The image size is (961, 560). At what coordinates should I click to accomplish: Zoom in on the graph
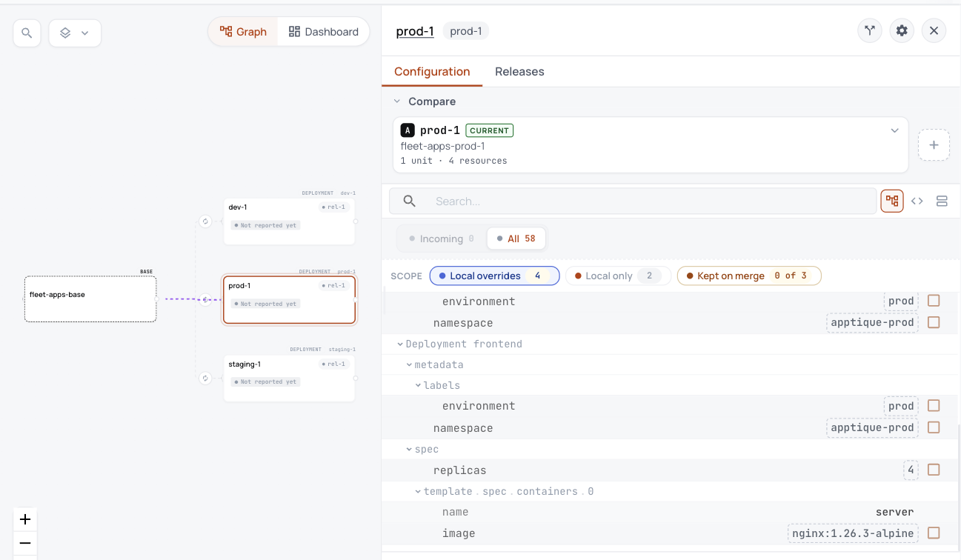click(x=25, y=520)
